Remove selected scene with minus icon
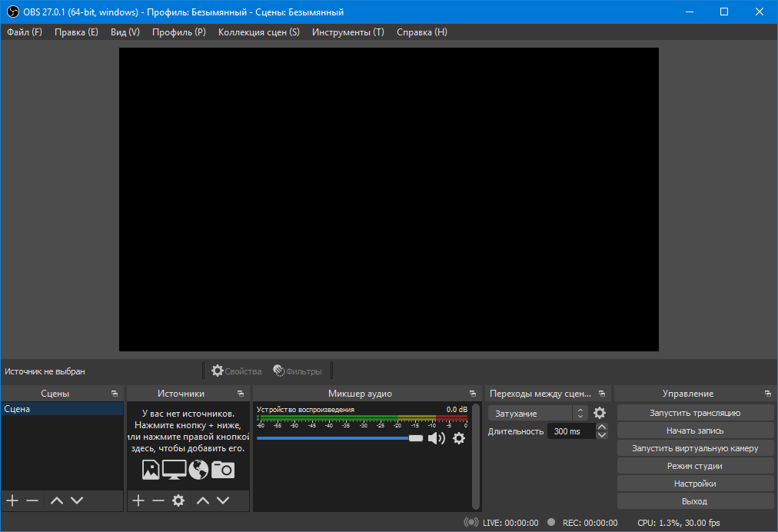The width and height of the screenshot is (778, 532). tap(32, 500)
